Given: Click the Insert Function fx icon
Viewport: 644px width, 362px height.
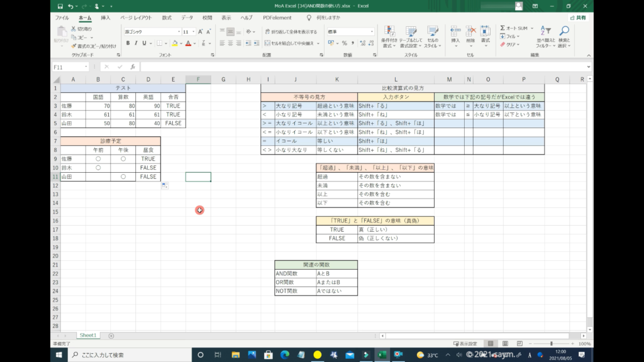Looking at the screenshot, I should (x=132, y=67).
